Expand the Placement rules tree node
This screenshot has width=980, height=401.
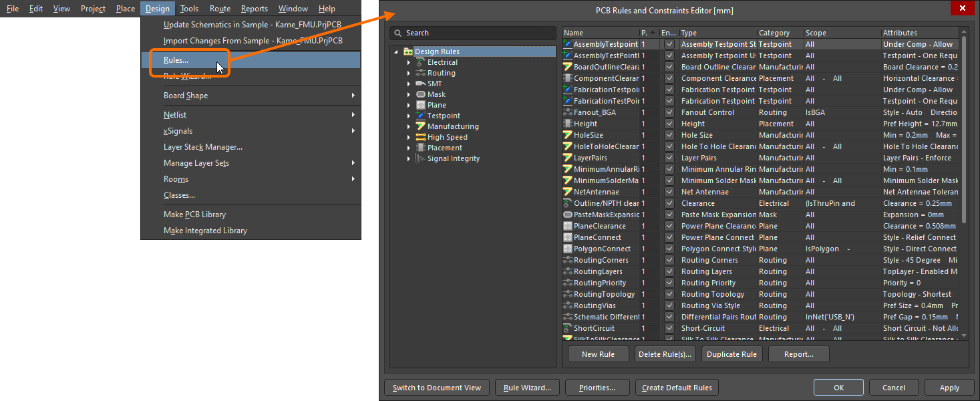(x=409, y=148)
